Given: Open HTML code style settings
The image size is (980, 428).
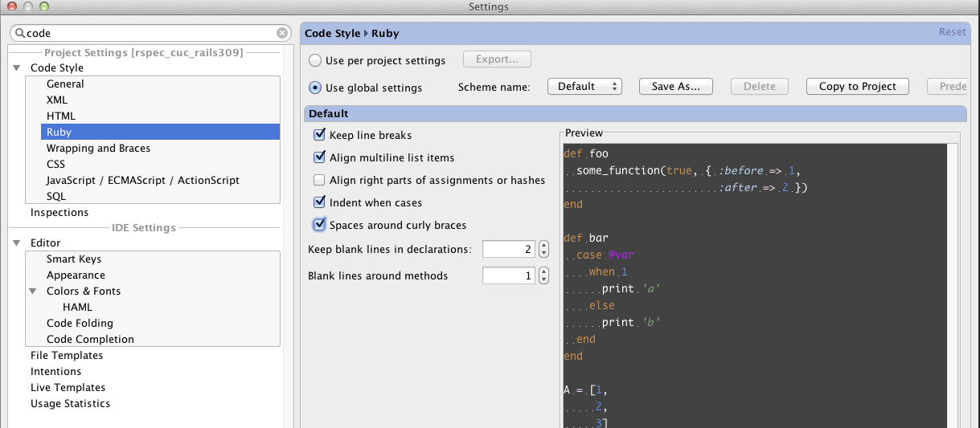Looking at the screenshot, I should tap(61, 116).
